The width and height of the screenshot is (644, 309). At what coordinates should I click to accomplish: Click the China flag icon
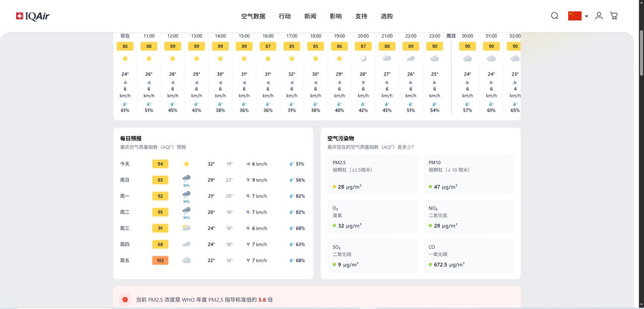[x=575, y=16]
